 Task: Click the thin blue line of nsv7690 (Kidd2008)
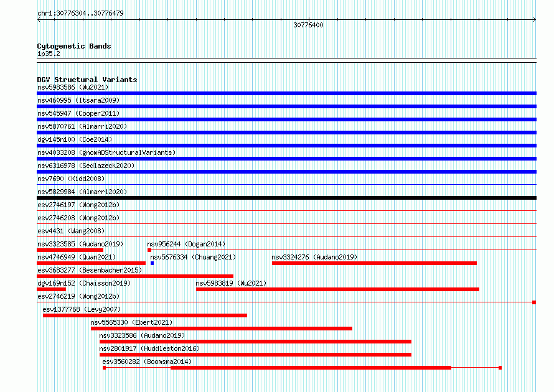pyautogui.click(x=286, y=185)
